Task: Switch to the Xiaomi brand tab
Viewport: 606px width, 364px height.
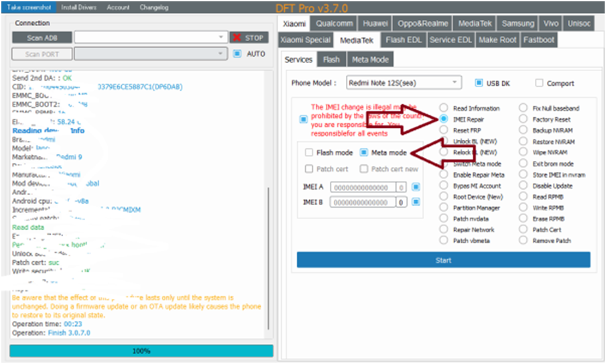Action: click(x=294, y=23)
